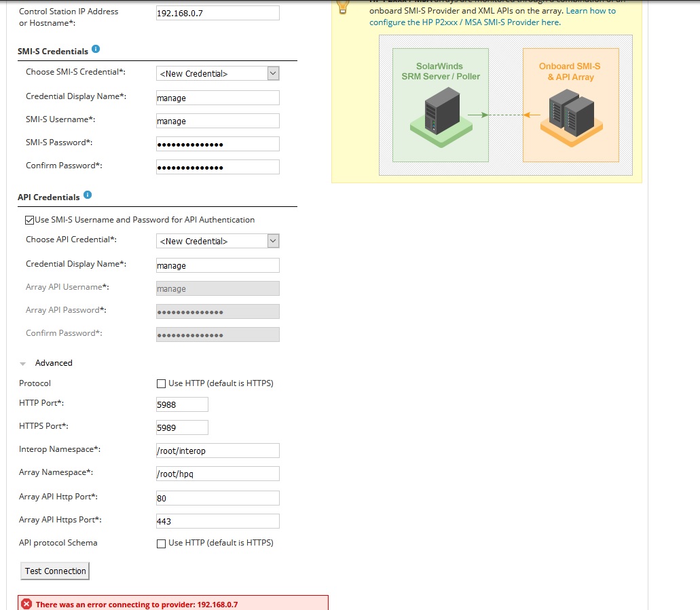
Task: Click the SMI-S Password field
Action: 218,144
